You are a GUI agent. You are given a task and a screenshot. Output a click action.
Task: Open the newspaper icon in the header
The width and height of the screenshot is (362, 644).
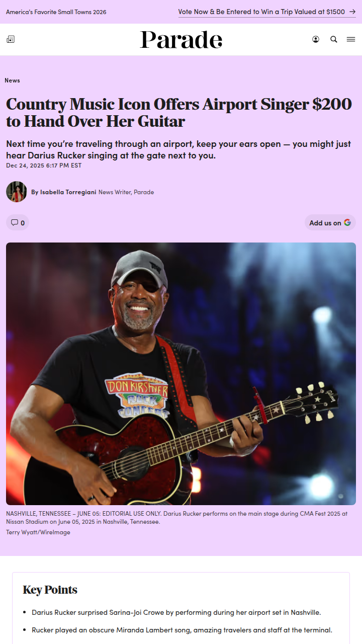11,39
